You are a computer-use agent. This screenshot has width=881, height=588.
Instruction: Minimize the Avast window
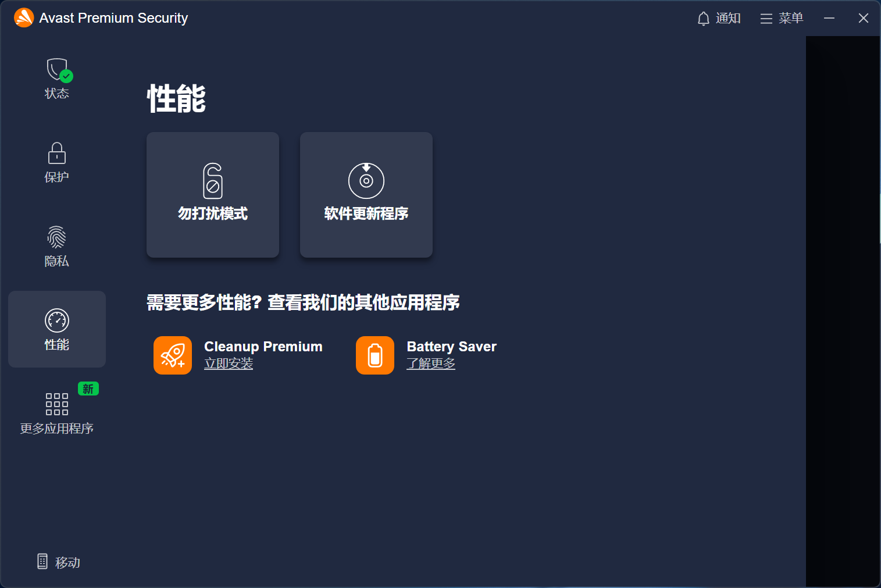pyautogui.click(x=829, y=19)
